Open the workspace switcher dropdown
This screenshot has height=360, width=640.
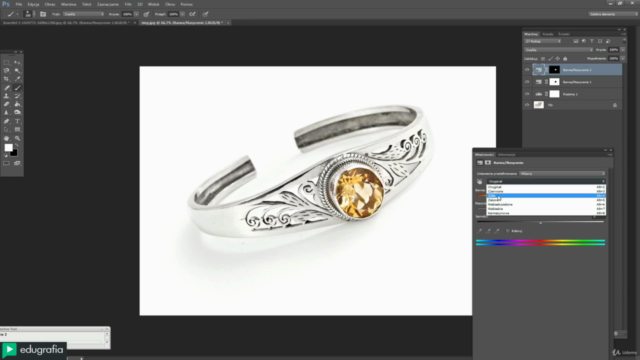(x=613, y=14)
